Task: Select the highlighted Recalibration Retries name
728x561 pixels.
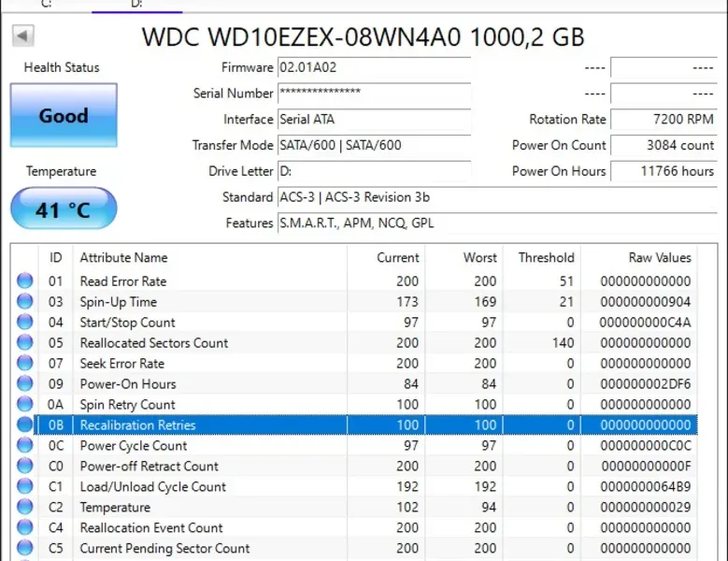Action: (x=137, y=424)
